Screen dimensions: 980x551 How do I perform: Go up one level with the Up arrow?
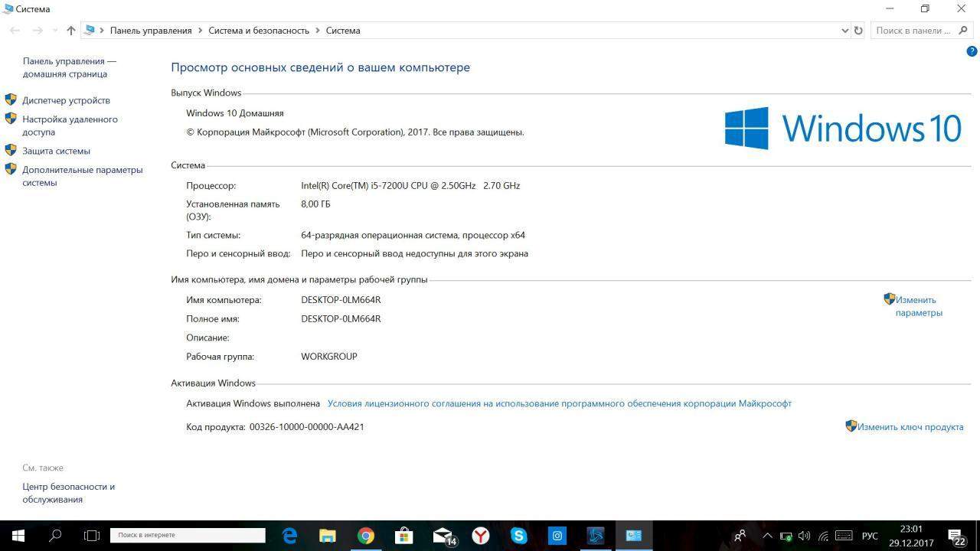coord(71,31)
